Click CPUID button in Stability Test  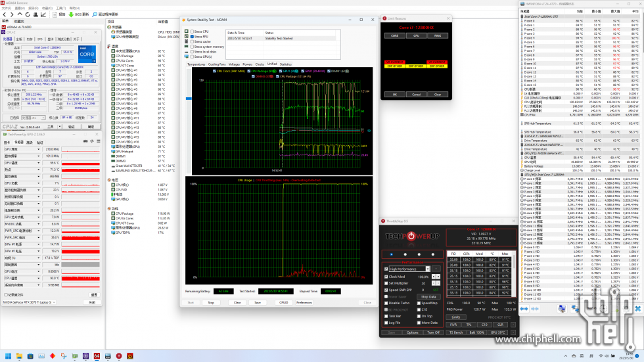tap(283, 302)
